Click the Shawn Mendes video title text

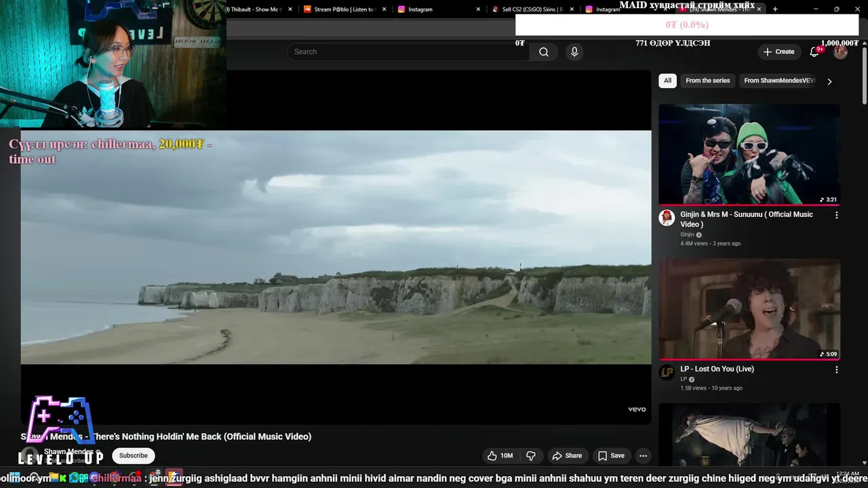(166, 436)
